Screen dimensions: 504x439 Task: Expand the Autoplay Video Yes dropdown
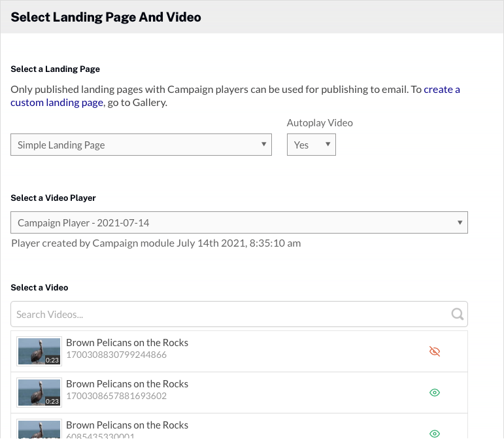[311, 145]
